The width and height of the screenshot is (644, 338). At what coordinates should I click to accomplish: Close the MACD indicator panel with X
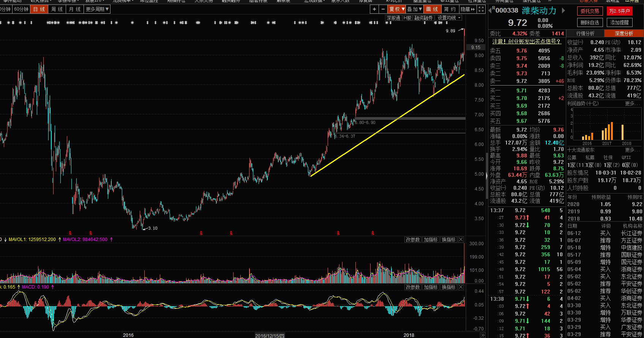pyautogui.click(x=461, y=287)
